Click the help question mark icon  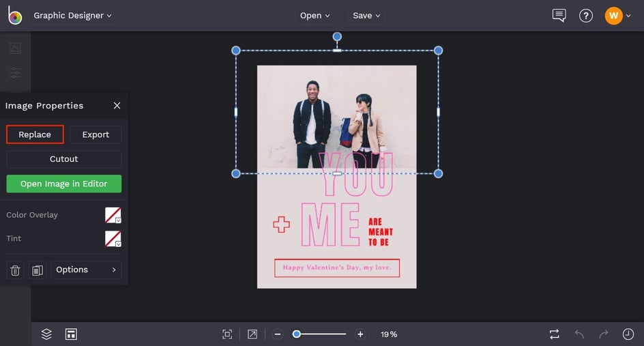[586, 16]
